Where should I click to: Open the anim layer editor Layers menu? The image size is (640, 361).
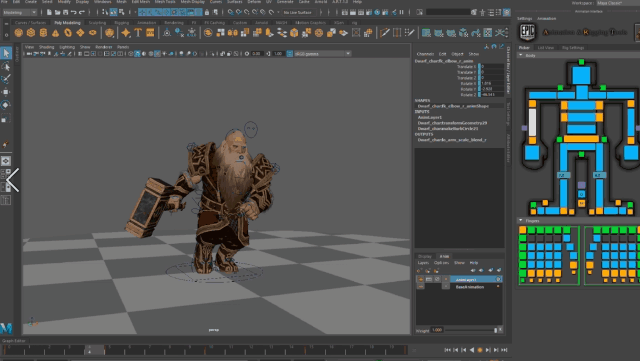(423, 263)
